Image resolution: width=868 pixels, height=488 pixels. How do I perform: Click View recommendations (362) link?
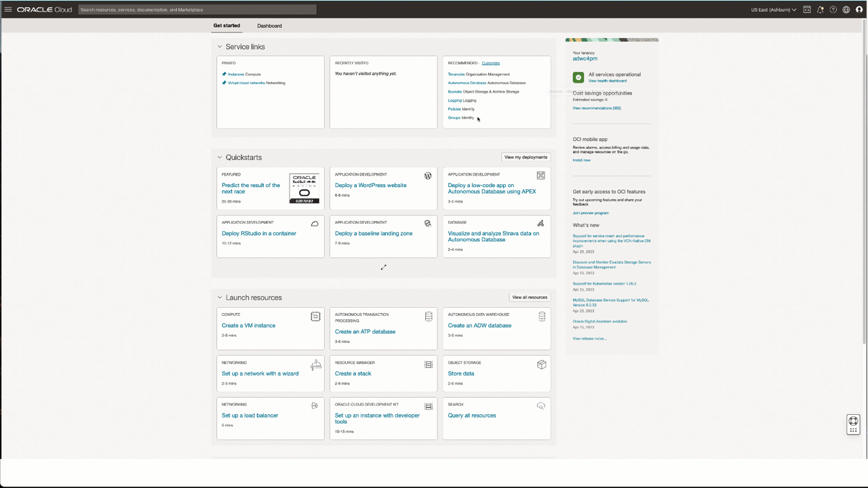tap(597, 108)
